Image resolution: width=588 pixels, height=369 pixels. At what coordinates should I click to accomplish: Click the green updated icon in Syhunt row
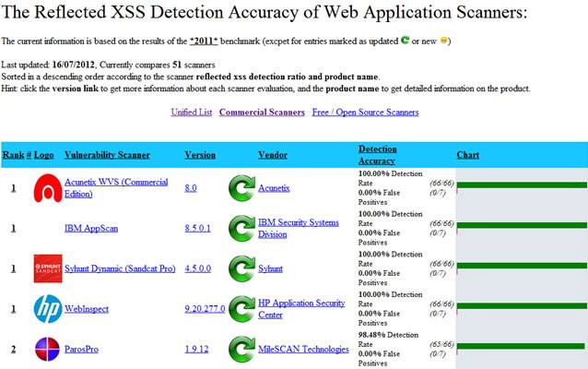pos(241,268)
